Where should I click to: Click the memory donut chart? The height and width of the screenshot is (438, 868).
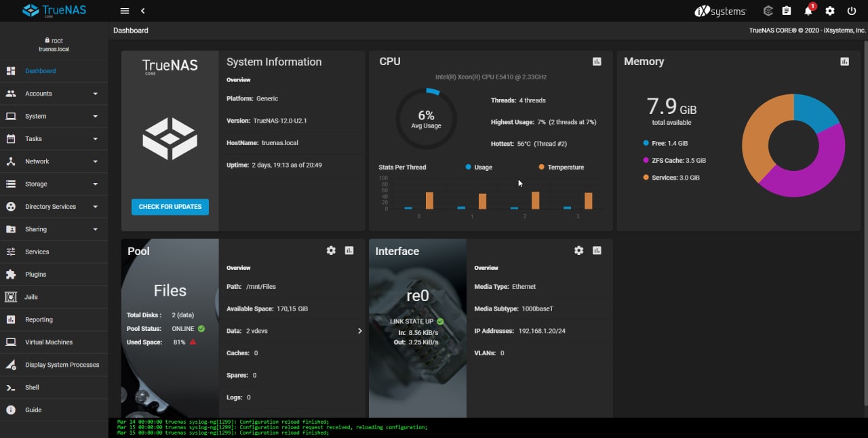(x=793, y=146)
